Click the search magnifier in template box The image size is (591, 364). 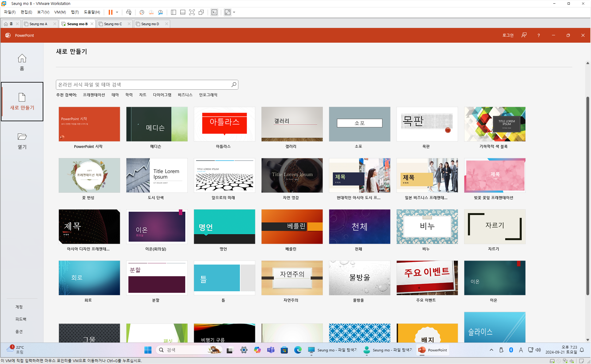point(234,85)
